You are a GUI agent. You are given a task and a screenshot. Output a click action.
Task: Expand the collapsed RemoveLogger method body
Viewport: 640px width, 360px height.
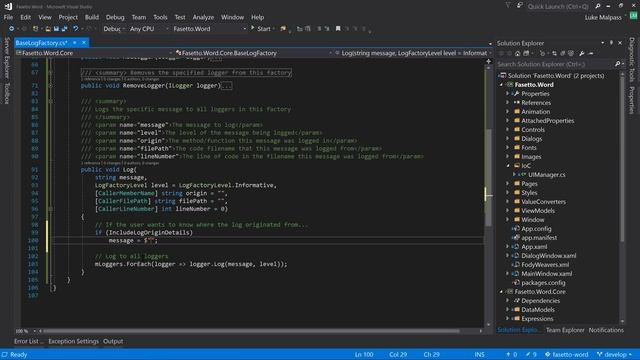[51, 86]
